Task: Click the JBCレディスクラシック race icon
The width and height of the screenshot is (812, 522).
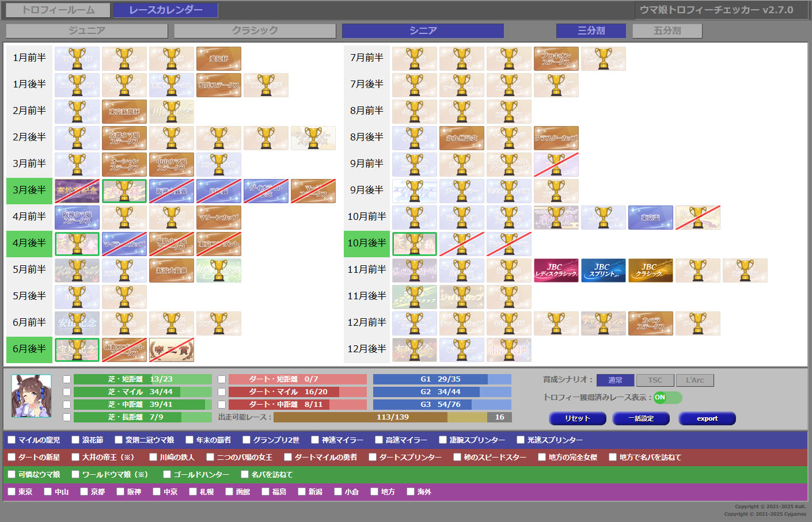Action: 556,270
